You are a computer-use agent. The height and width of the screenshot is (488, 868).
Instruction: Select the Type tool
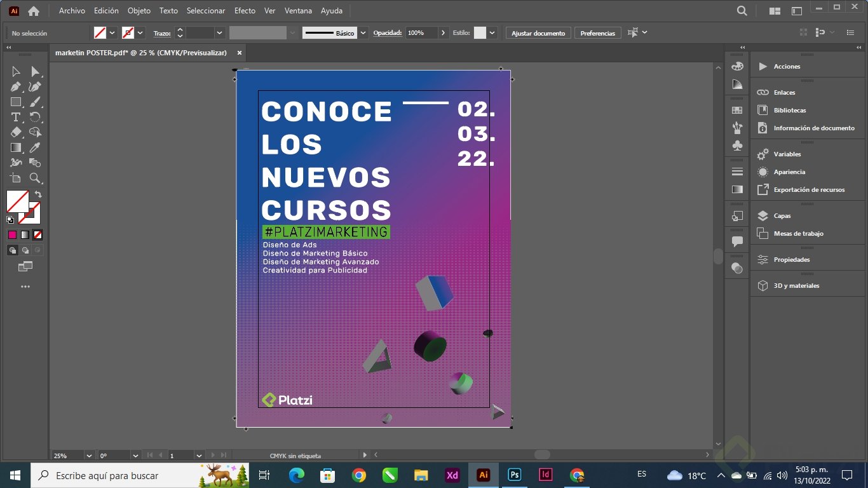coord(16,117)
